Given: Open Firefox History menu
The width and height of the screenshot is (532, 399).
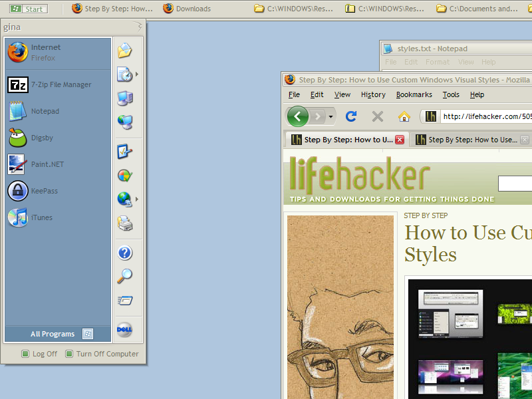Looking at the screenshot, I should [373, 94].
